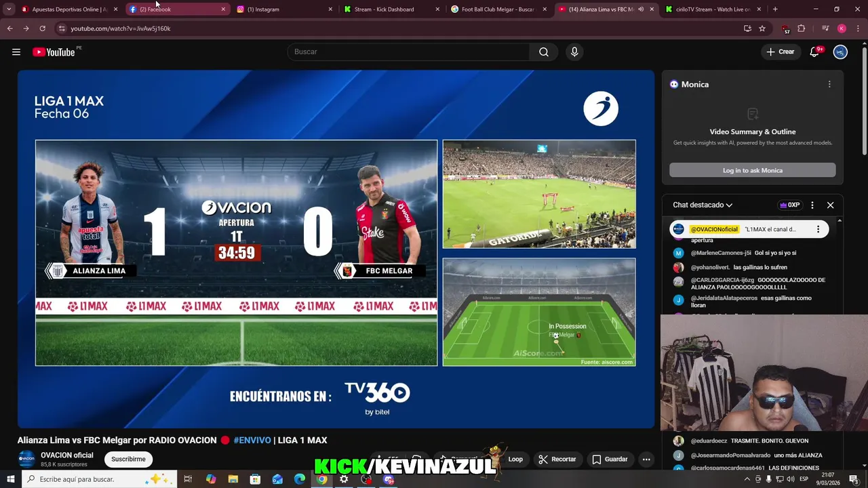
Task: Open File Explorer from the taskbar
Action: click(233, 479)
